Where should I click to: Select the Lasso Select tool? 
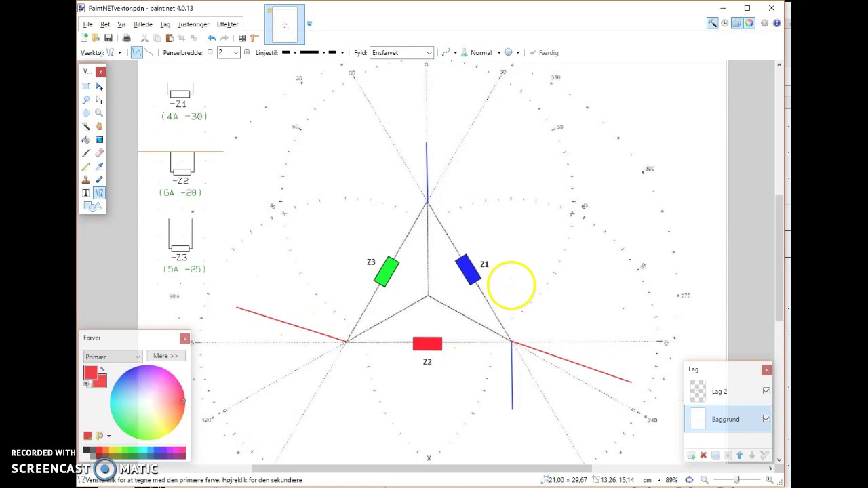[86, 100]
